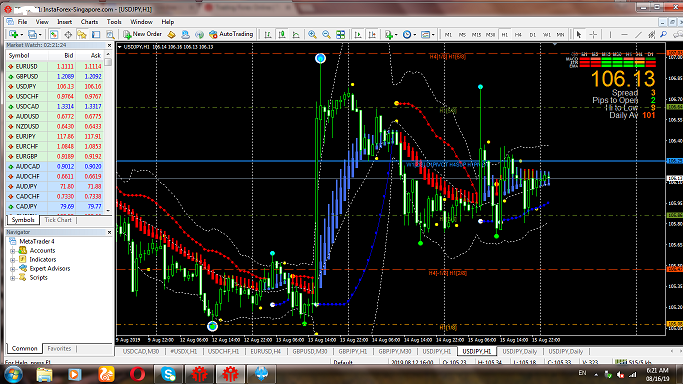Screen dimensions: 683x384
Task: Toggle the Terminal window icon
Action: point(96,34)
